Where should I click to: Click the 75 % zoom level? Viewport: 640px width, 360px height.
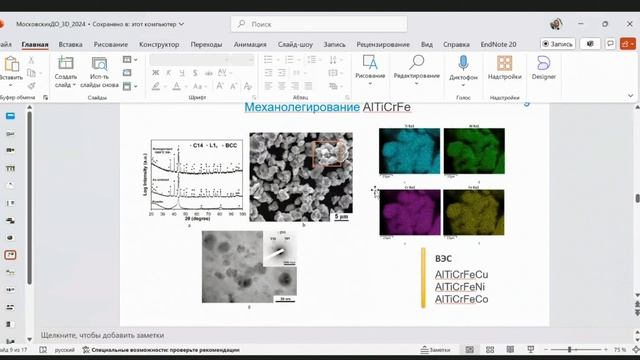620,350
